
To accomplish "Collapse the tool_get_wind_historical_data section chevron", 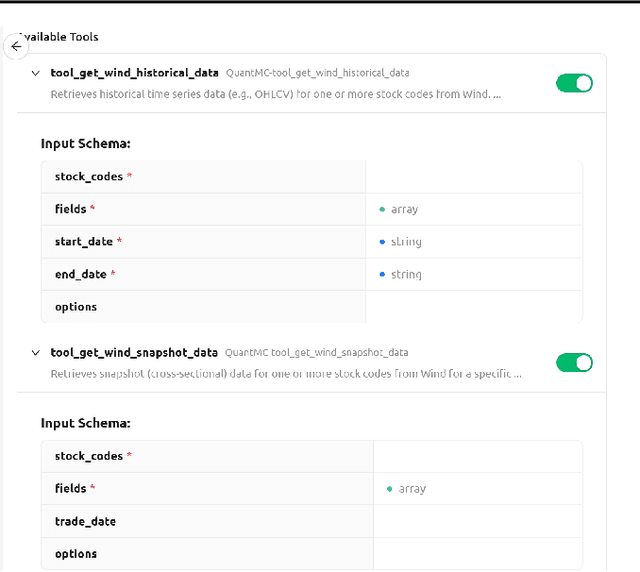I will [x=36, y=73].
